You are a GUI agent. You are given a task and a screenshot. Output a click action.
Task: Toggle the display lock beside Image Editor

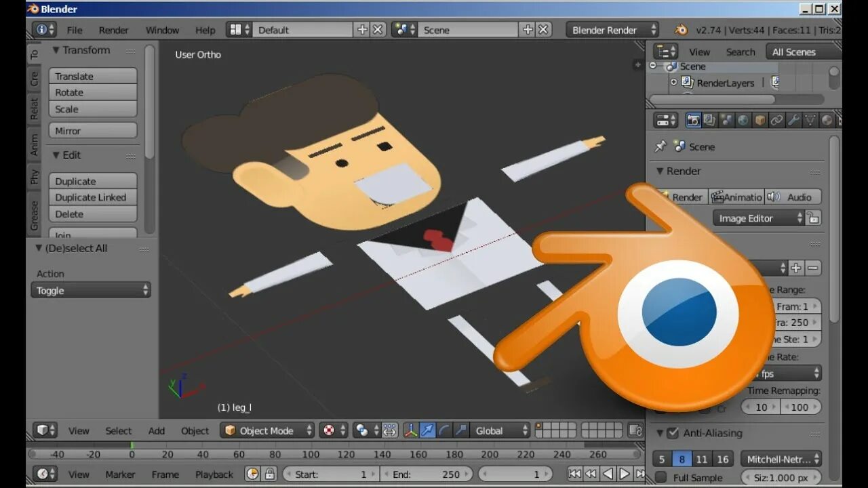tap(814, 218)
